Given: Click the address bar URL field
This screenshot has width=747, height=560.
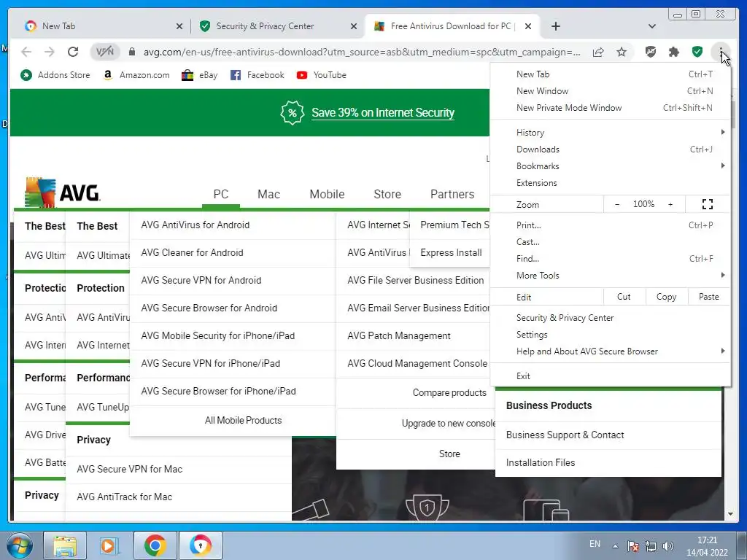Looking at the screenshot, I should point(362,52).
